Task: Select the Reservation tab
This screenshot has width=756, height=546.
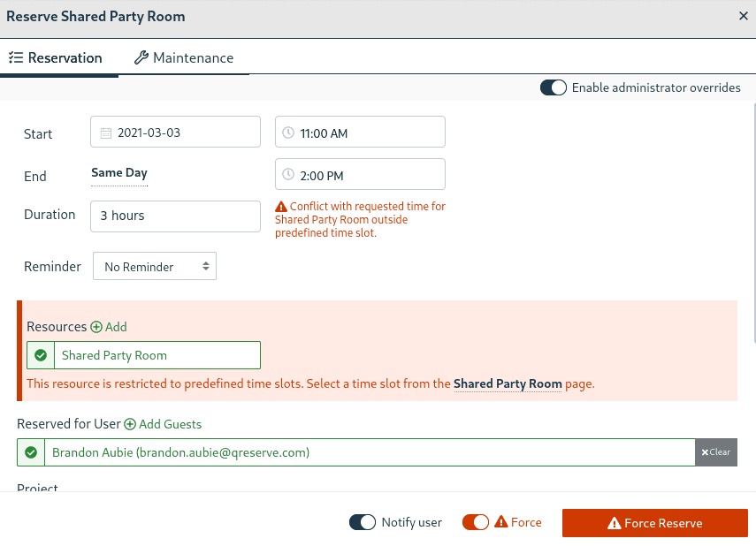Action: tap(56, 58)
